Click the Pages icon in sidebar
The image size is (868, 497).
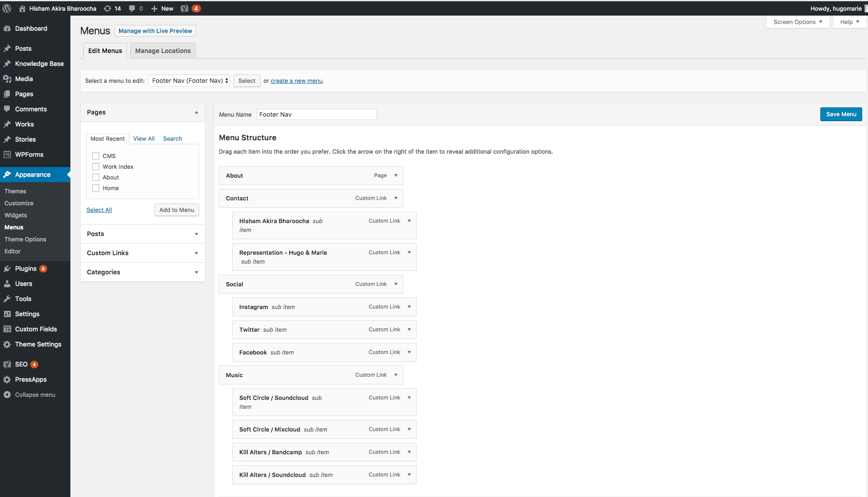(7, 94)
